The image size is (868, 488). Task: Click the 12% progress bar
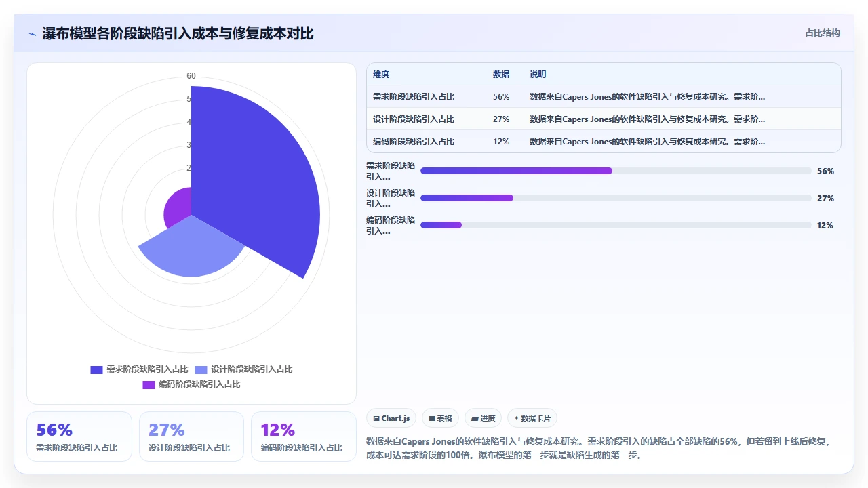(x=616, y=225)
